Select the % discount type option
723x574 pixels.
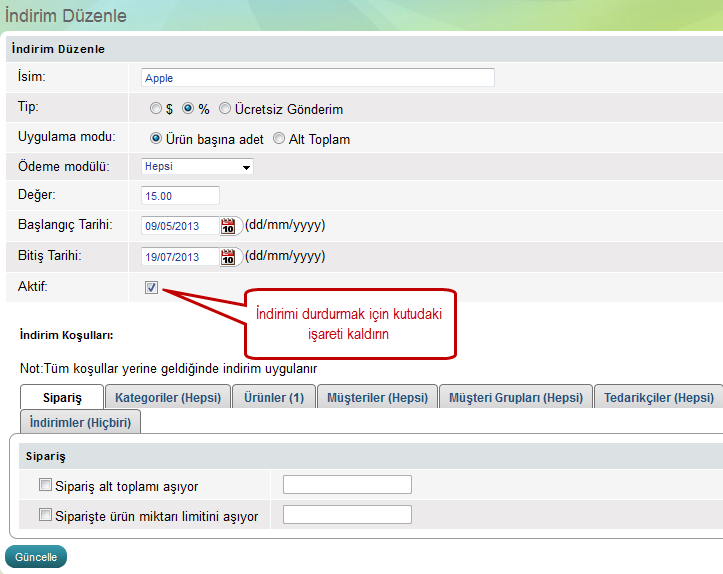coord(188,109)
